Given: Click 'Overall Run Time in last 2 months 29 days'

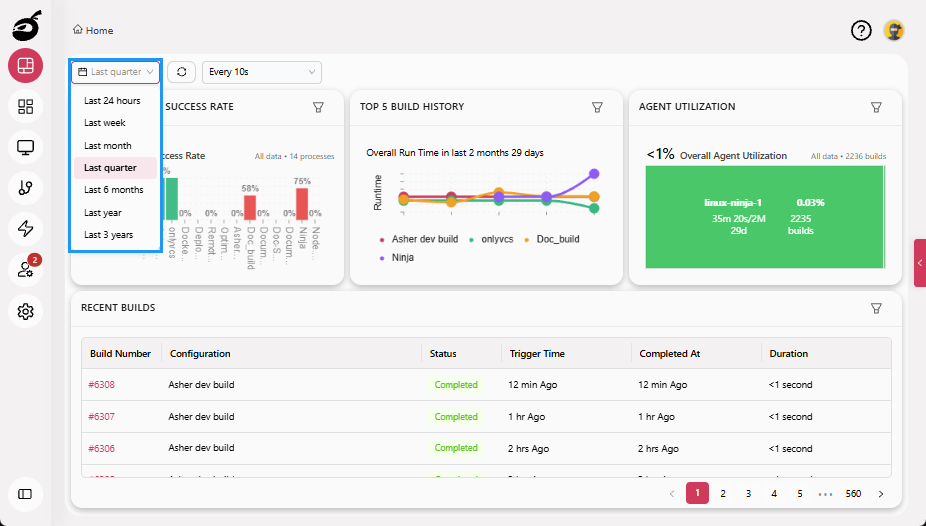Looking at the screenshot, I should pyautogui.click(x=455, y=153).
